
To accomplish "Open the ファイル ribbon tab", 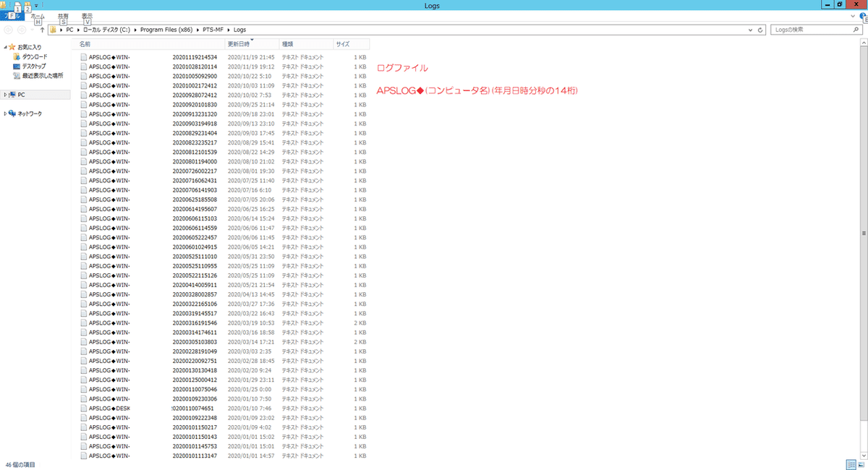I will tap(11, 16).
